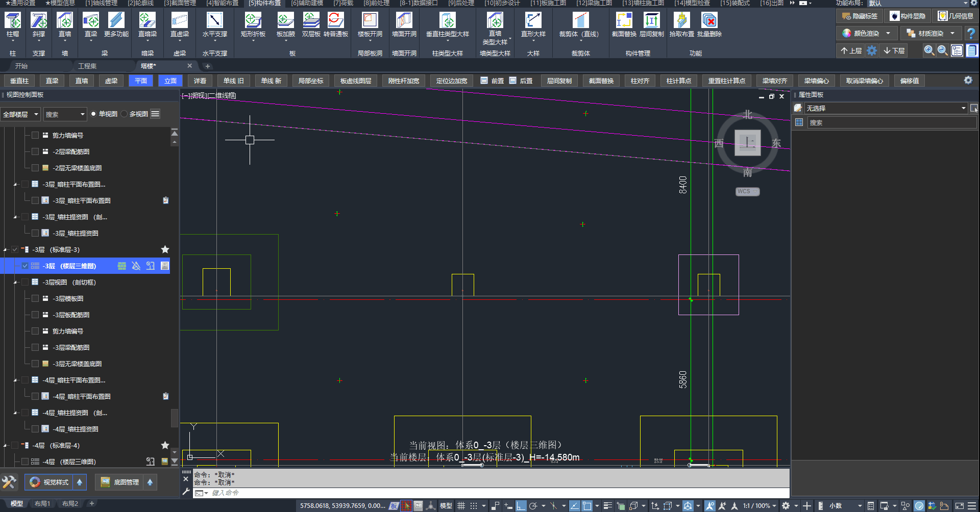
Task: Select the 斜撑 brace tool
Action: 39,24
